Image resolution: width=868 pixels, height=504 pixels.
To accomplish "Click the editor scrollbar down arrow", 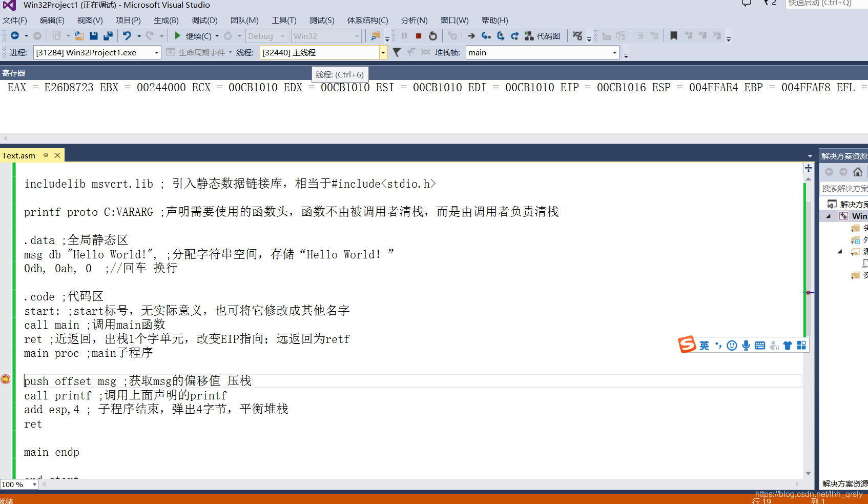I will (808, 473).
